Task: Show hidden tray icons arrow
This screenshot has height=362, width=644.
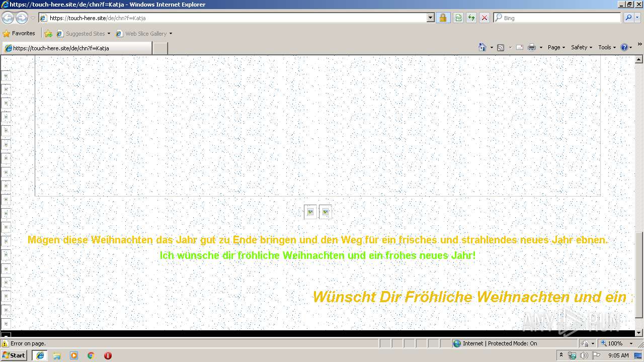Action: (x=561, y=355)
